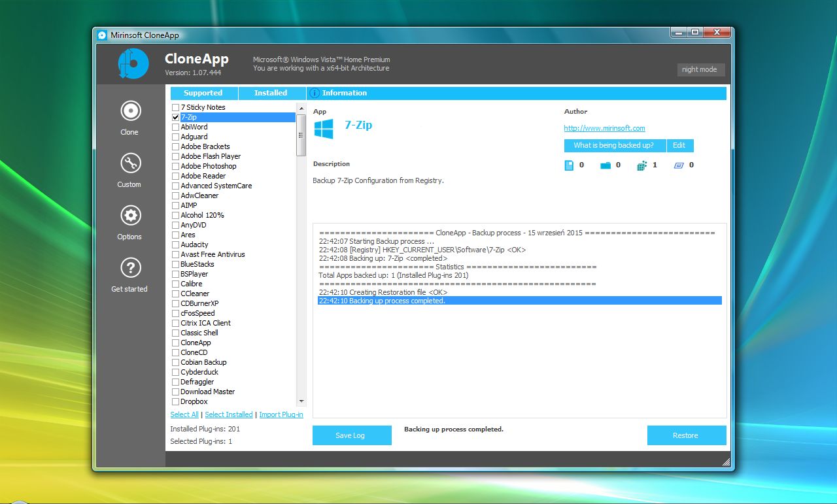Select the Citrix ICA Client list entry
This screenshot has height=504, width=837.
205,324
